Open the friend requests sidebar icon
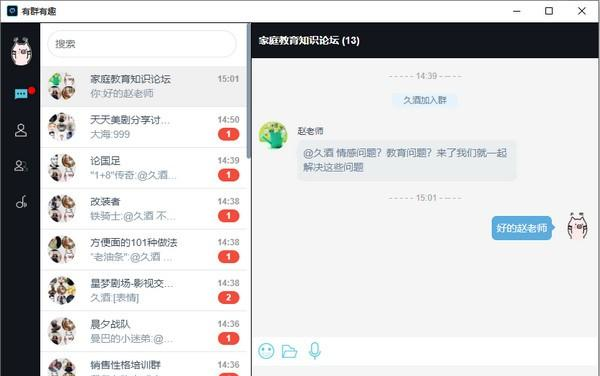This screenshot has height=376, width=600. pos(21,166)
